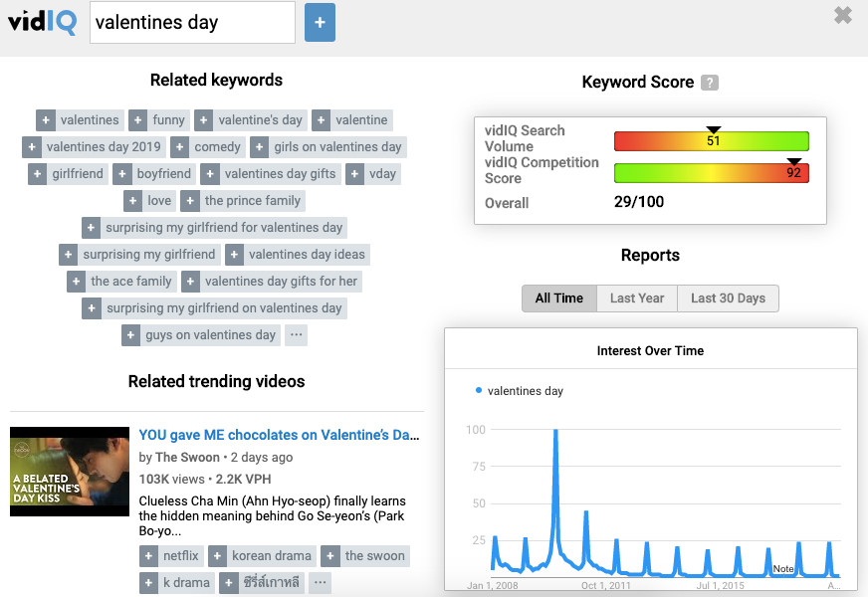Click the Keyword Score help question mark
Viewport: 868px width, 597px height.
click(709, 83)
